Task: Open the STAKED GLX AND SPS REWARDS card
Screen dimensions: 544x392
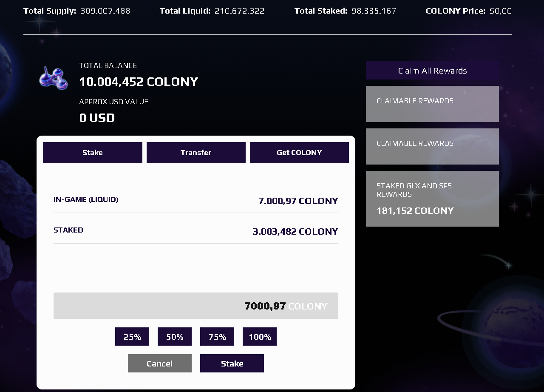Action: tap(432, 199)
